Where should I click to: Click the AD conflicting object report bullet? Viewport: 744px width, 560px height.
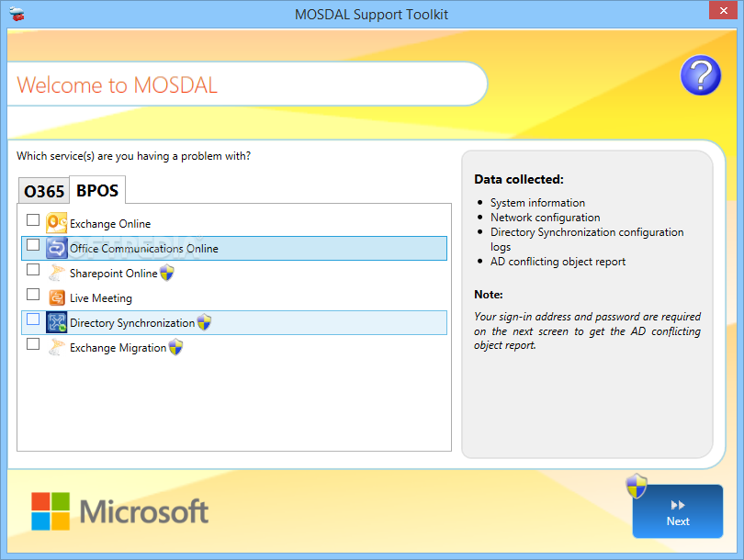pos(558,262)
